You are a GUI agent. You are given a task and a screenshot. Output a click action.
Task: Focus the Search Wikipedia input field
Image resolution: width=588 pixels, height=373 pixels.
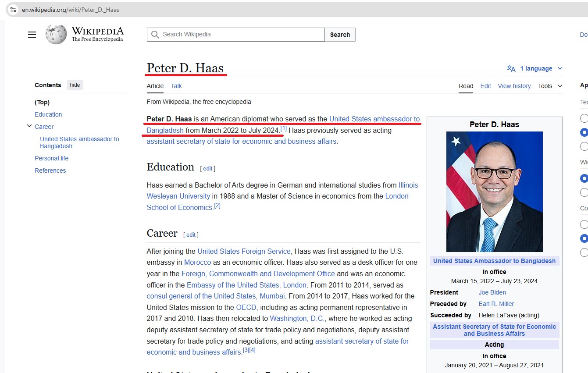pos(236,35)
